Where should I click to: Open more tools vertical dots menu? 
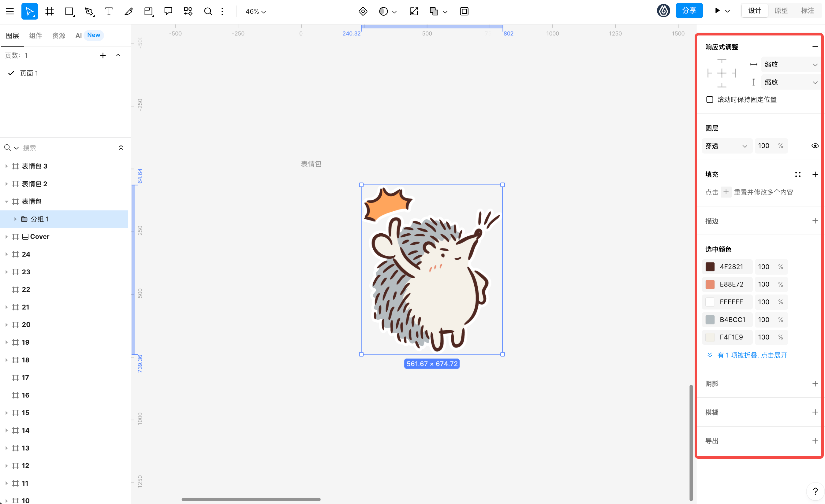click(222, 11)
